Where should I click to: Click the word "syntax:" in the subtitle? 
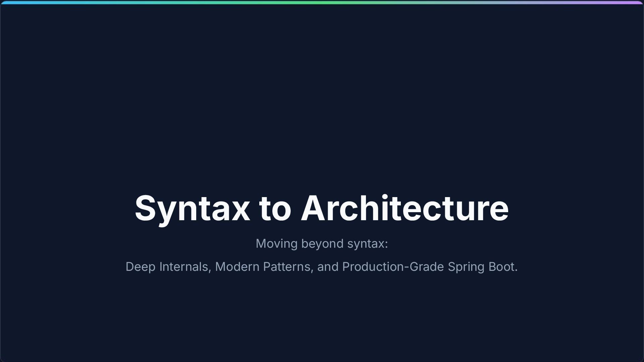[x=367, y=244]
